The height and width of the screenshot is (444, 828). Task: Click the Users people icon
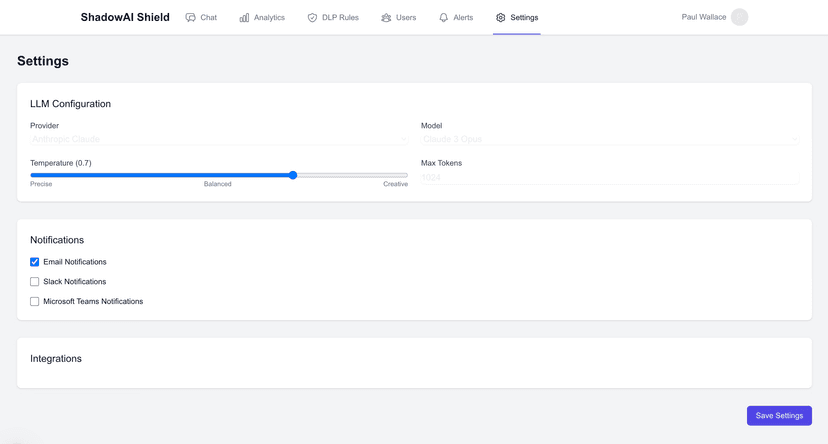pyautogui.click(x=386, y=17)
